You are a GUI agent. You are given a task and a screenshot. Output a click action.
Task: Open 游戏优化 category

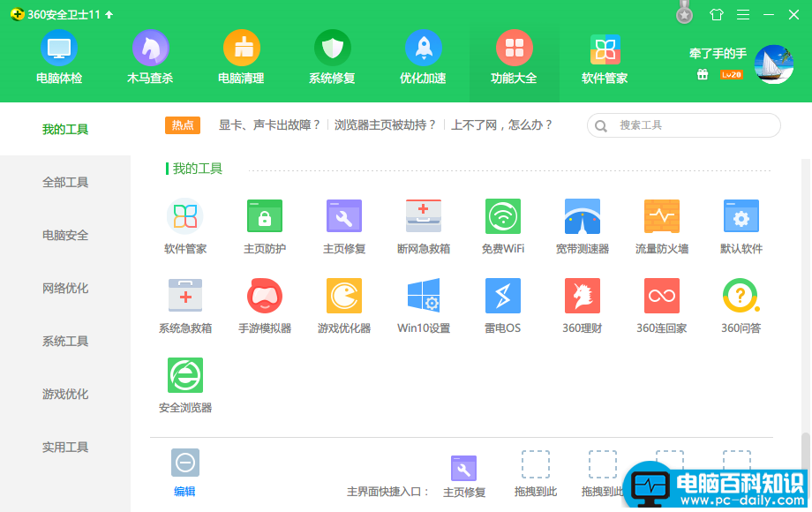click(x=65, y=394)
